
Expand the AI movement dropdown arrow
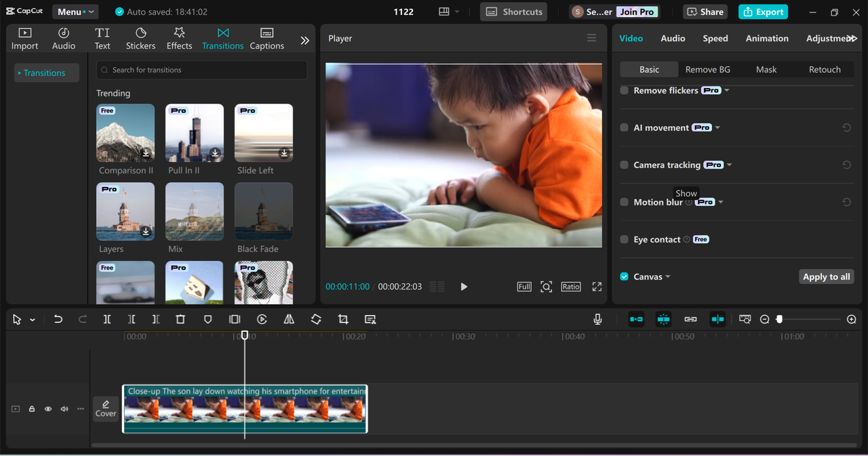pyautogui.click(x=717, y=127)
